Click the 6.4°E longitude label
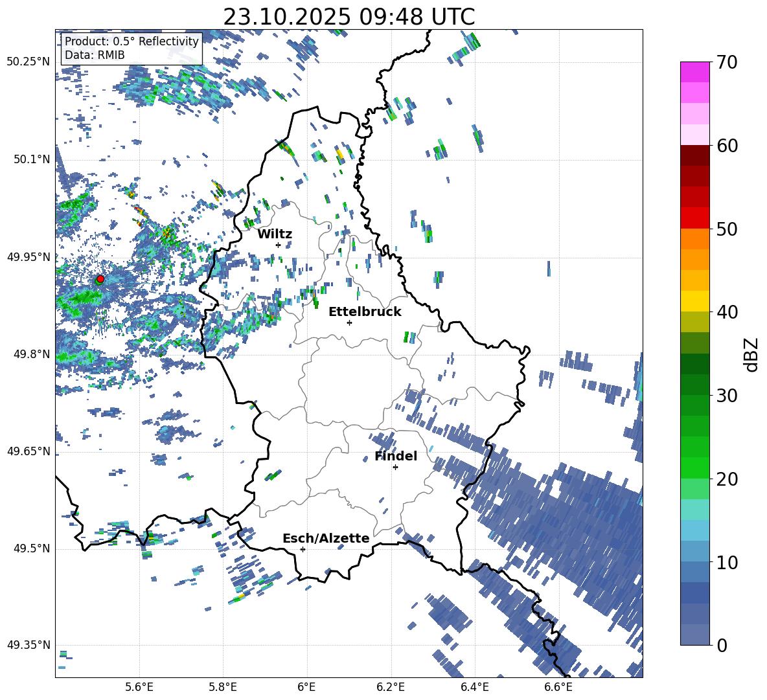 point(474,687)
